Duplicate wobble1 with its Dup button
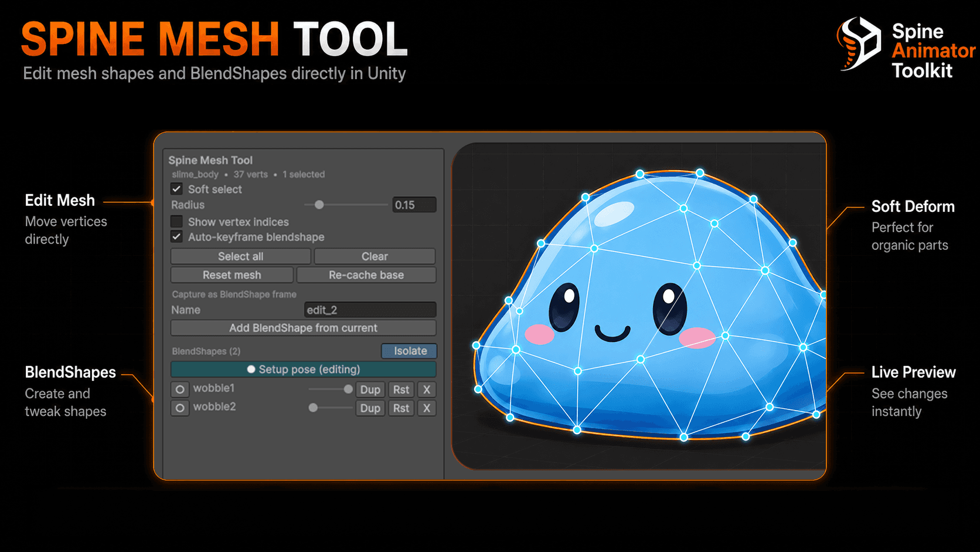 [370, 390]
